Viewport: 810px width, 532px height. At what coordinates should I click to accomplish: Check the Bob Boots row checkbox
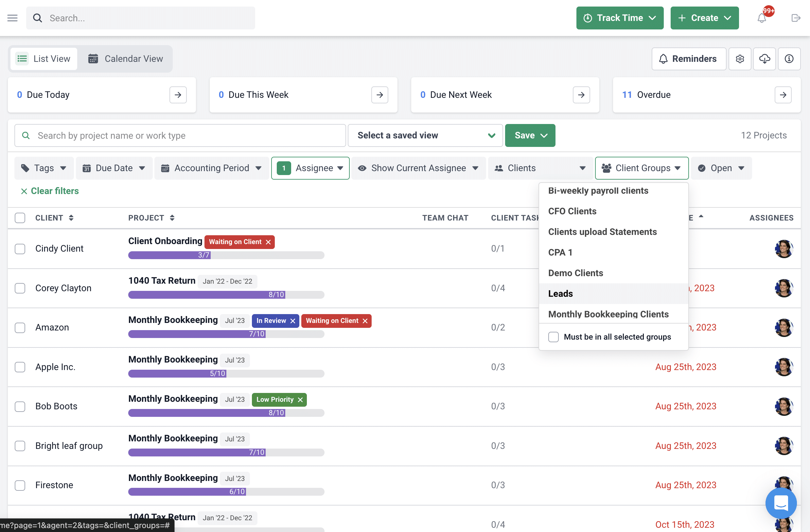(20, 406)
